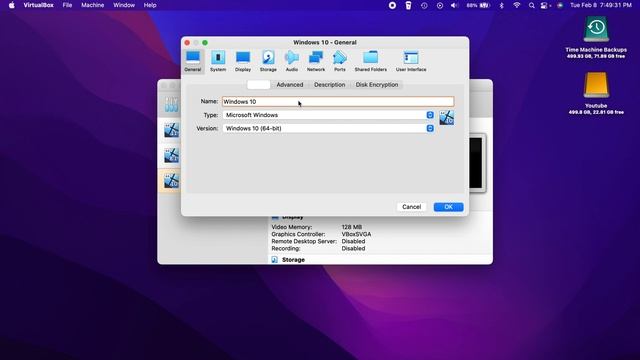640x360 pixels.
Task: Select the topmost Windows VM in Manager sidebar
Action: pos(171,130)
